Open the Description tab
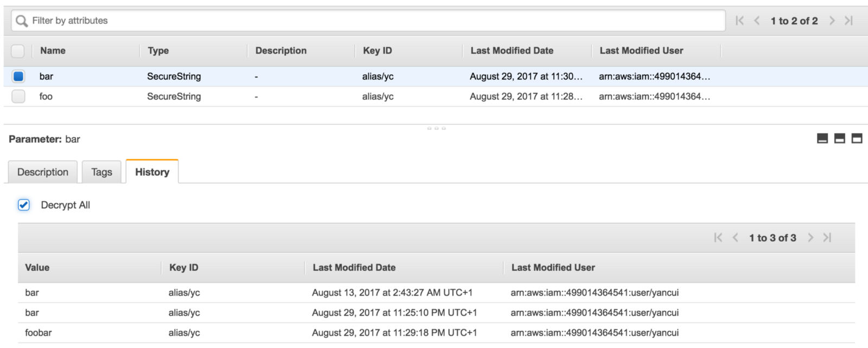This screenshot has width=868, height=348. (x=43, y=172)
